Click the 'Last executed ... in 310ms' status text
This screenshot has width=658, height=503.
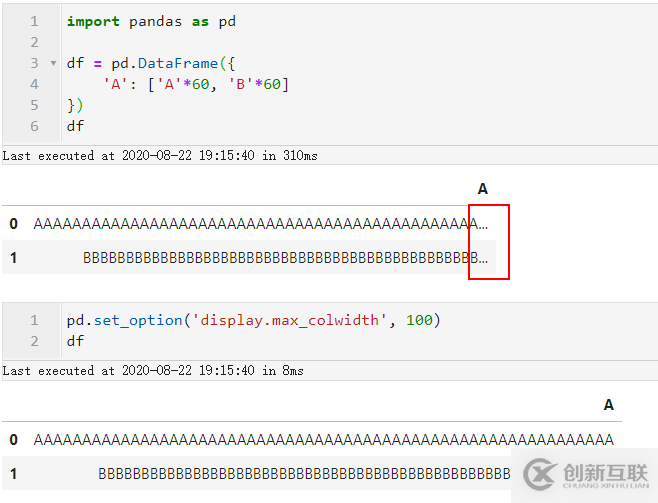tap(160, 156)
